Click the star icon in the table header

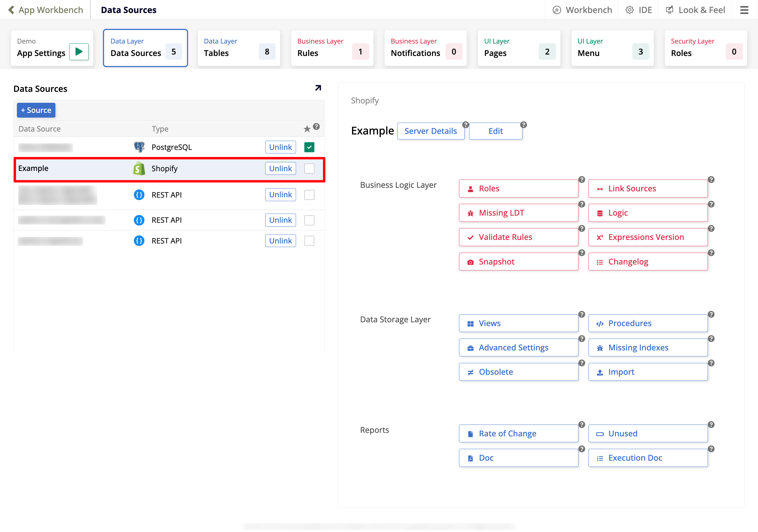coord(307,129)
